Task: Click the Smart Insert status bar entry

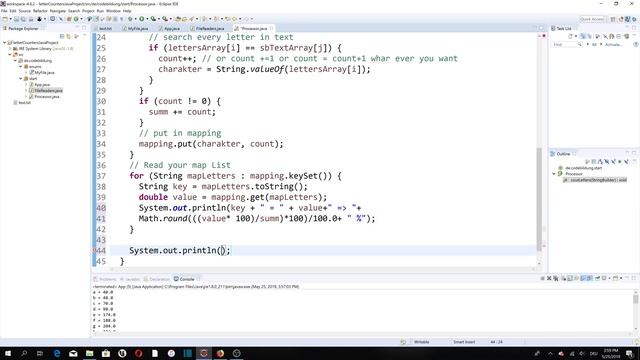Action: [464, 342]
